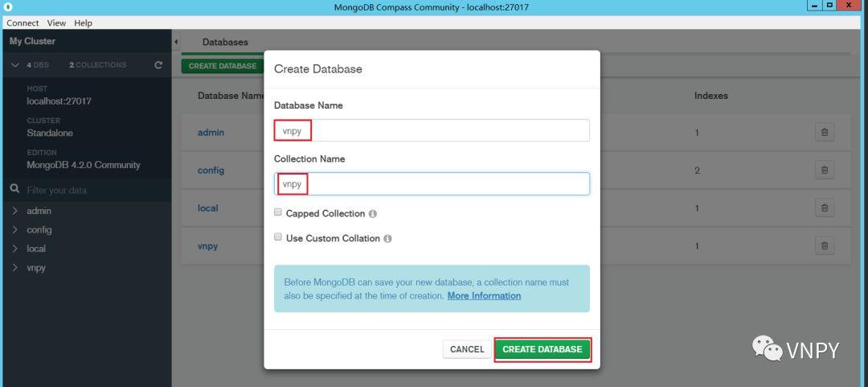Click MongoDB 4.2.0 Community edition text
868x387 pixels.
coord(84,165)
